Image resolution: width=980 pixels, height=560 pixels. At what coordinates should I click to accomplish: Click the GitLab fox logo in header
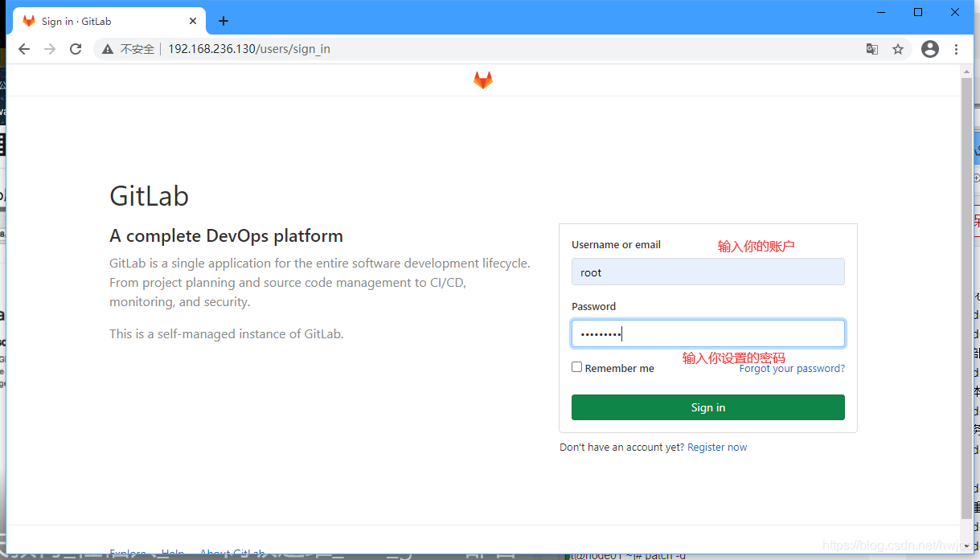coord(482,80)
